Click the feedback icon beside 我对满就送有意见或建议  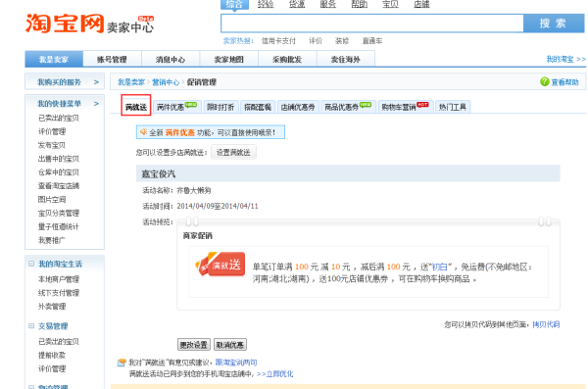(122, 363)
